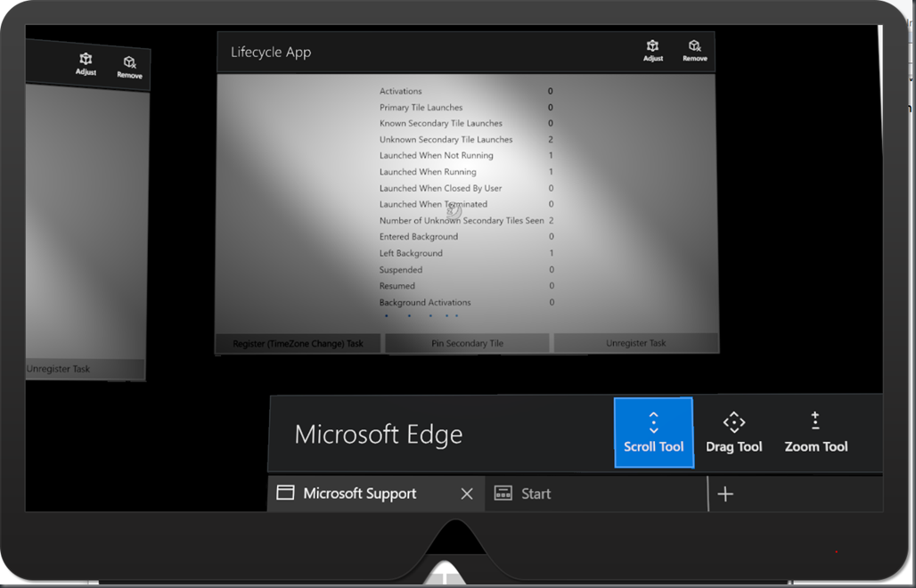Click the Launched When Closed By User label
916x588 pixels.
coord(441,188)
